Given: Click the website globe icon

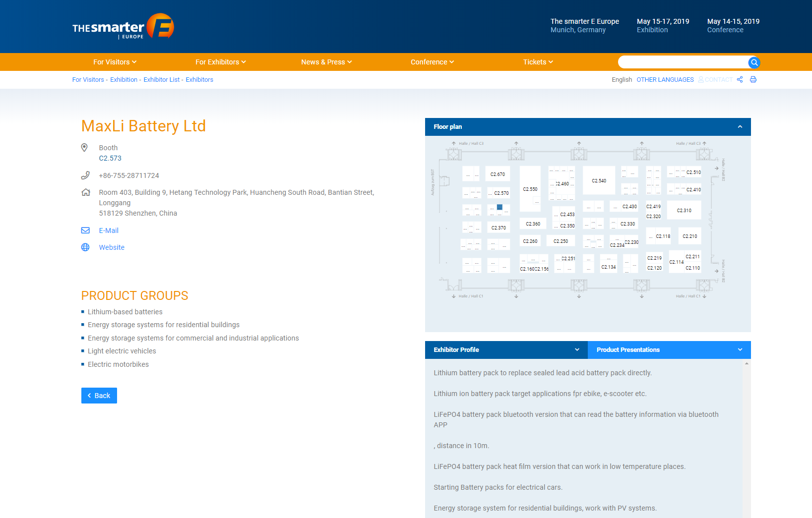Looking at the screenshot, I should click(x=85, y=247).
